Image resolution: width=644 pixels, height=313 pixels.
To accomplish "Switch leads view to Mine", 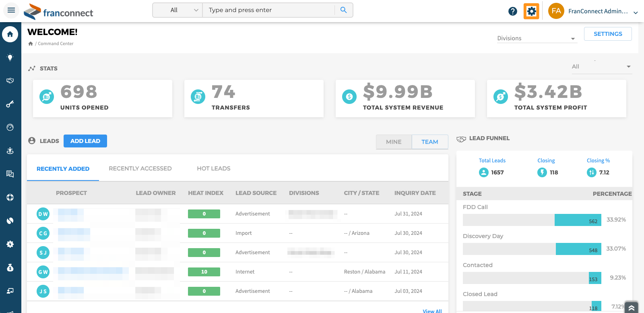I will pos(394,142).
